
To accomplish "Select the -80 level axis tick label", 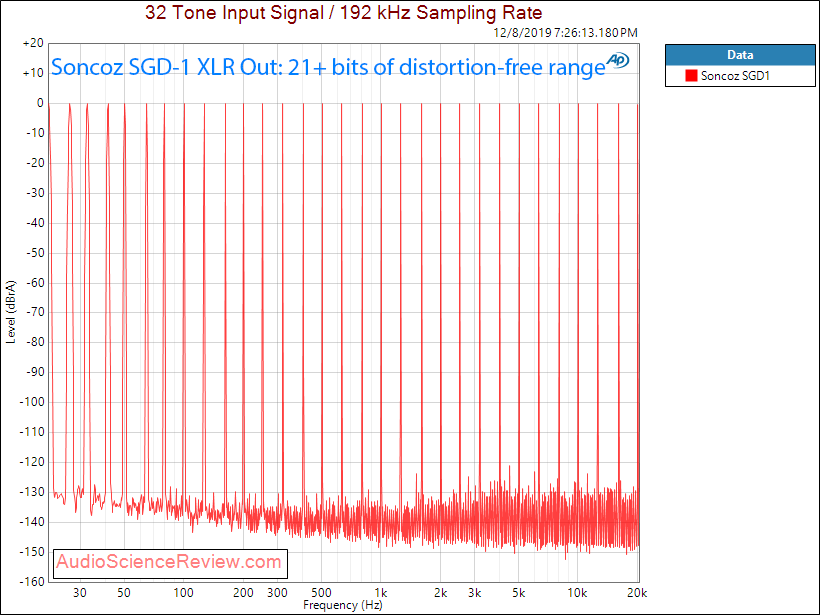I will (35, 342).
